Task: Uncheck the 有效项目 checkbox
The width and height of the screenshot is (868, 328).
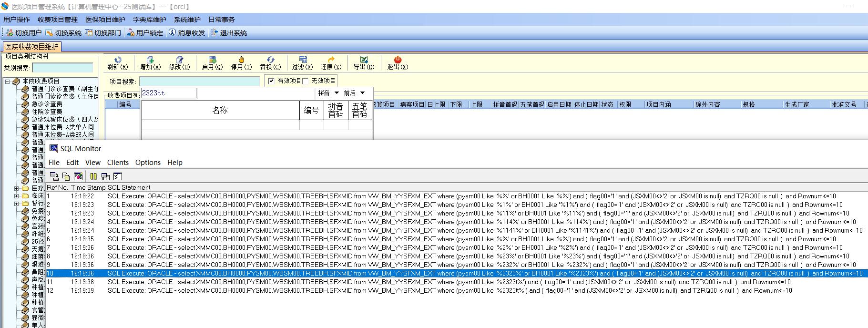Action: [x=271, y=81]
